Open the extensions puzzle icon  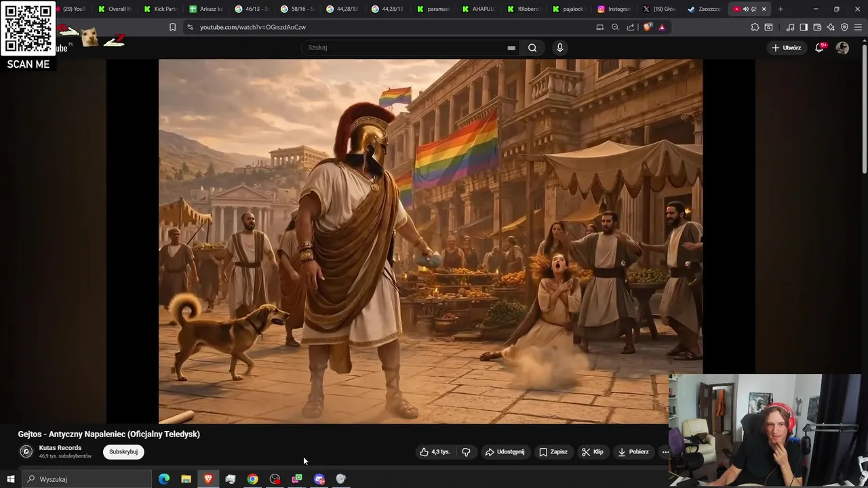pyautogui.click(x=755, y=27)
